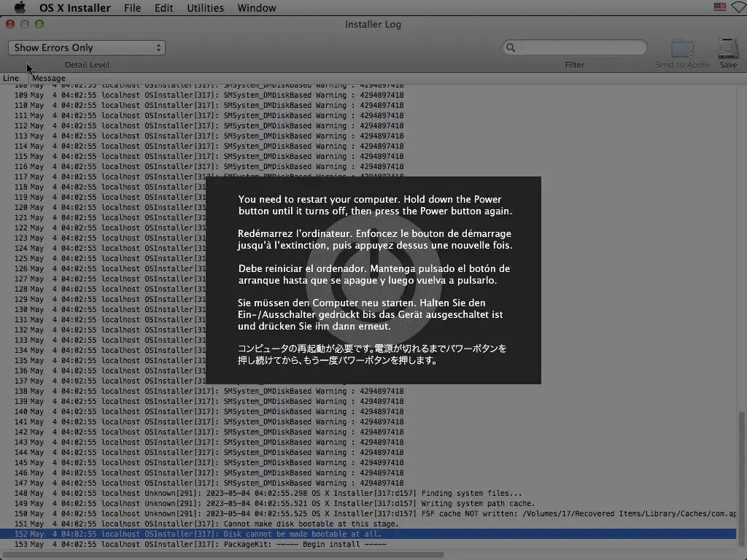Click the magnifier icon in filter field
Viewport: 747px width, 560px height.
coord(511,47)
